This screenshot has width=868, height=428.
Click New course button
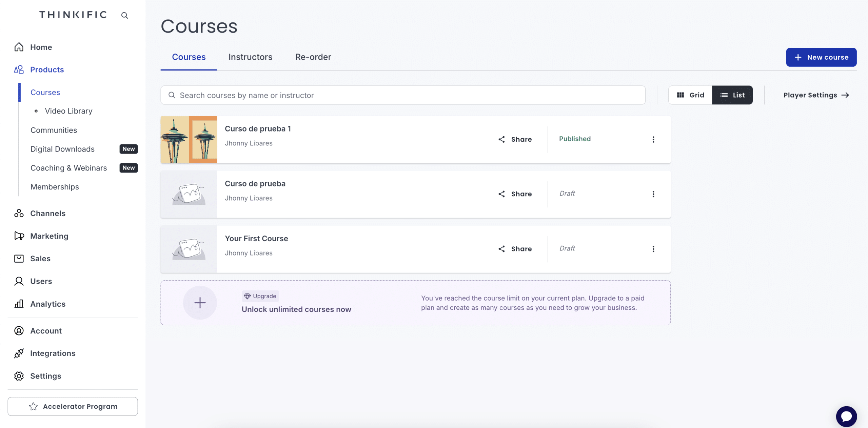tap(822, 57)
